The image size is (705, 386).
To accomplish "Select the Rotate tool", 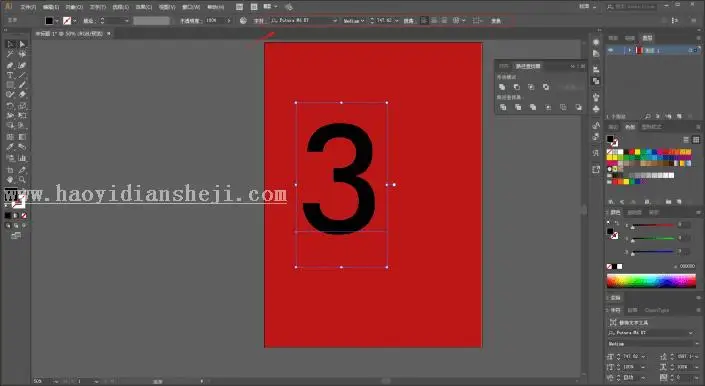I will (x=11, y=106).
